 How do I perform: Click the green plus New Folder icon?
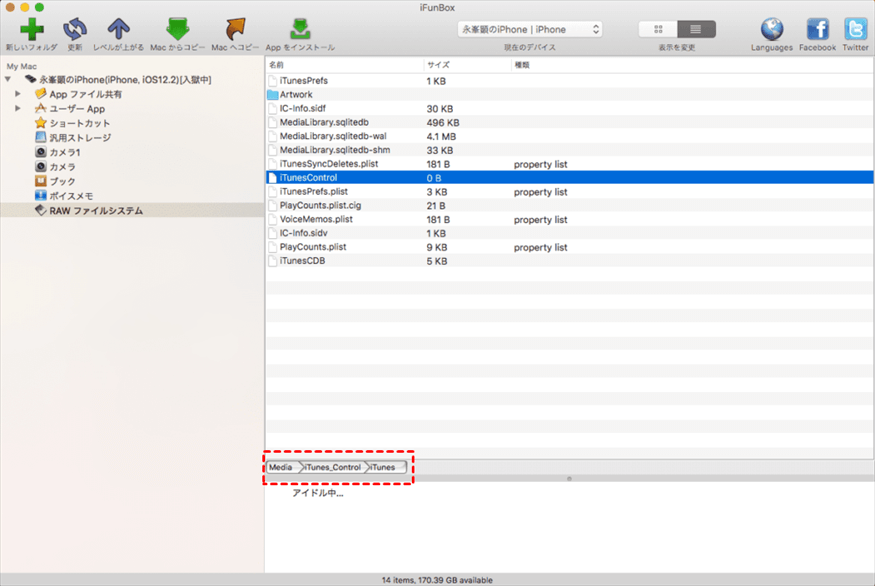point(31,28)
